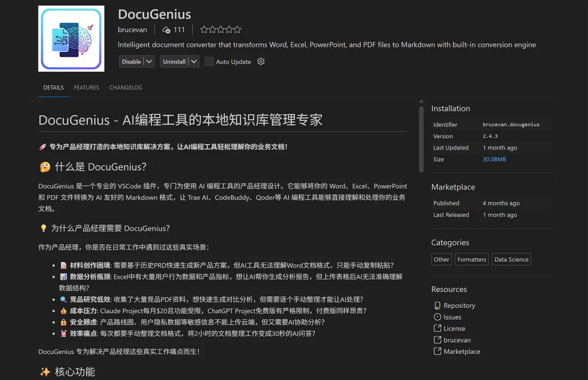Open the License link

(x=454, y=328)
